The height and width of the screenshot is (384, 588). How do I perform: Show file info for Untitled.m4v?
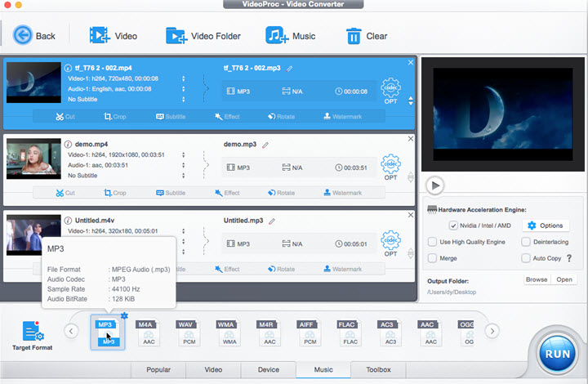point(68,220)
